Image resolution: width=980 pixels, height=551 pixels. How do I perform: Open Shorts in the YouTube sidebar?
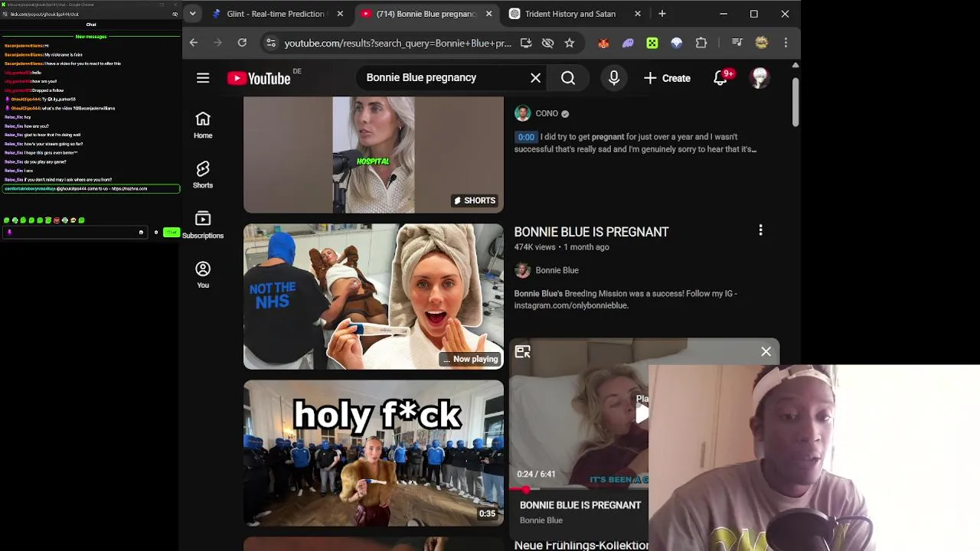(x=203, y=175)
